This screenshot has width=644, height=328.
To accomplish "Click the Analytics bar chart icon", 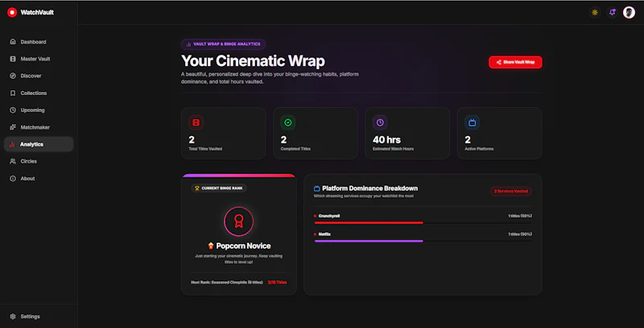I will (12, 144).
